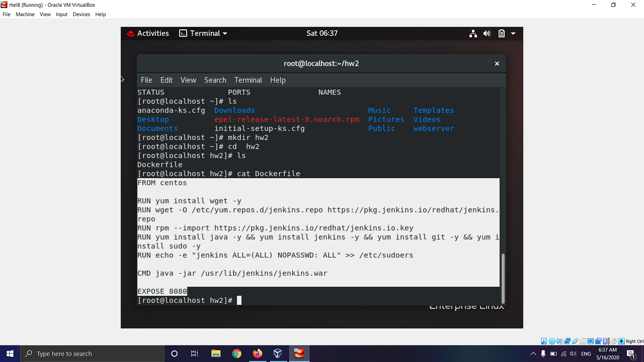Click 'anaconda-ks.cfg' filename in listing
Image resolution: width=644 pixels, height=362 pixels.
pyautogui.click(x=171, y=110)
